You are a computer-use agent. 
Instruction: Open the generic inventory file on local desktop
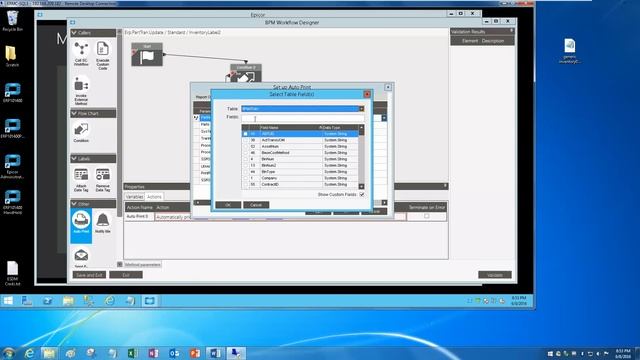[569, 51]
